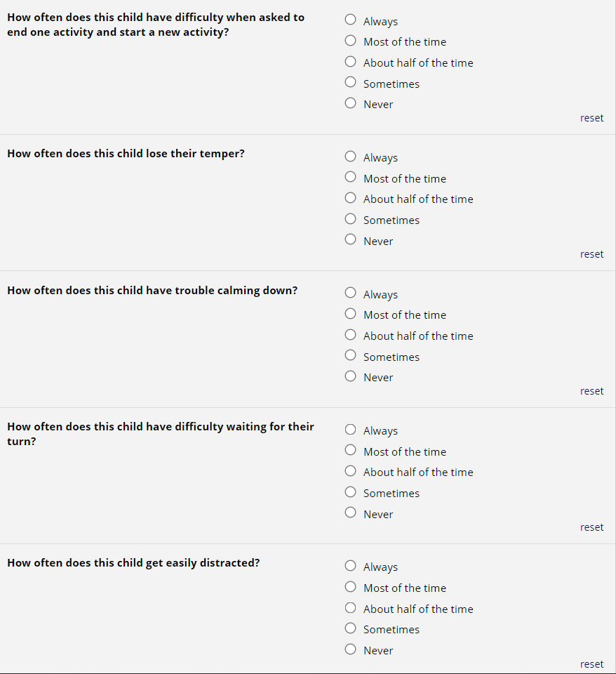Mark 'Sometimes' for trouble calming down
Image resolution: width=616 pixels, height=674 pixels.
click(351, 356)
